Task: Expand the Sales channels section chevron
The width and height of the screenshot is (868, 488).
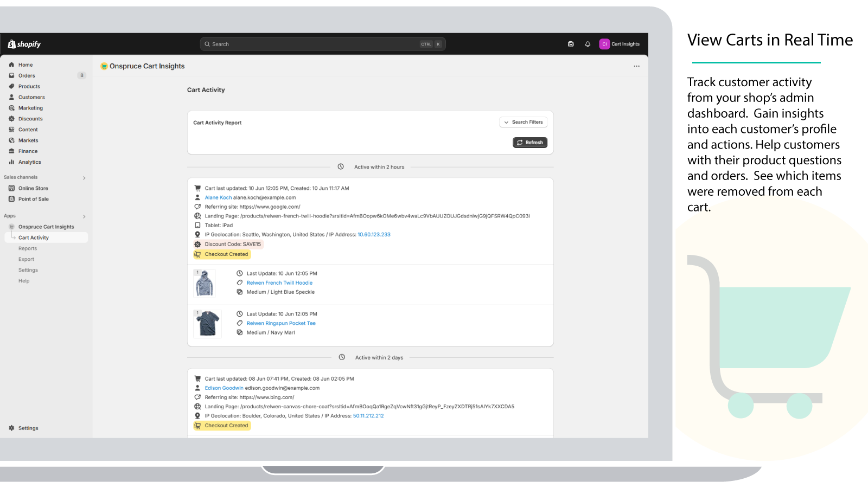Action: tap(84, 178)
